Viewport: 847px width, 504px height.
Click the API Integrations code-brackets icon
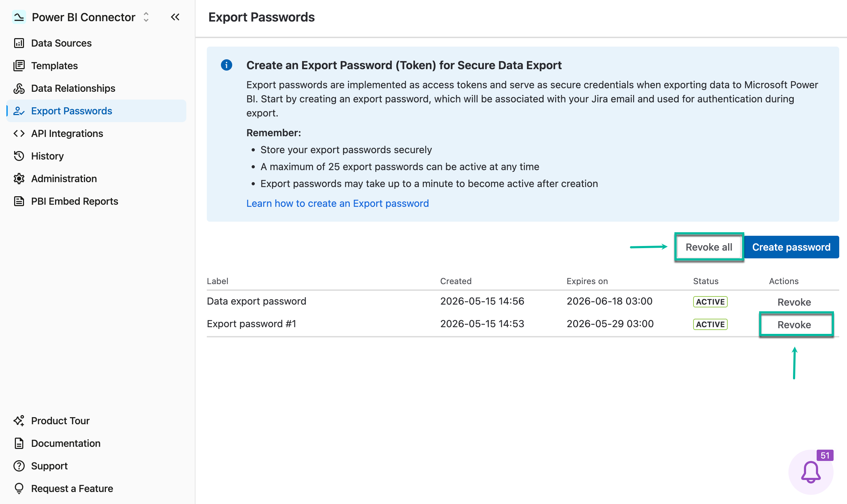(x=19, y=133)
